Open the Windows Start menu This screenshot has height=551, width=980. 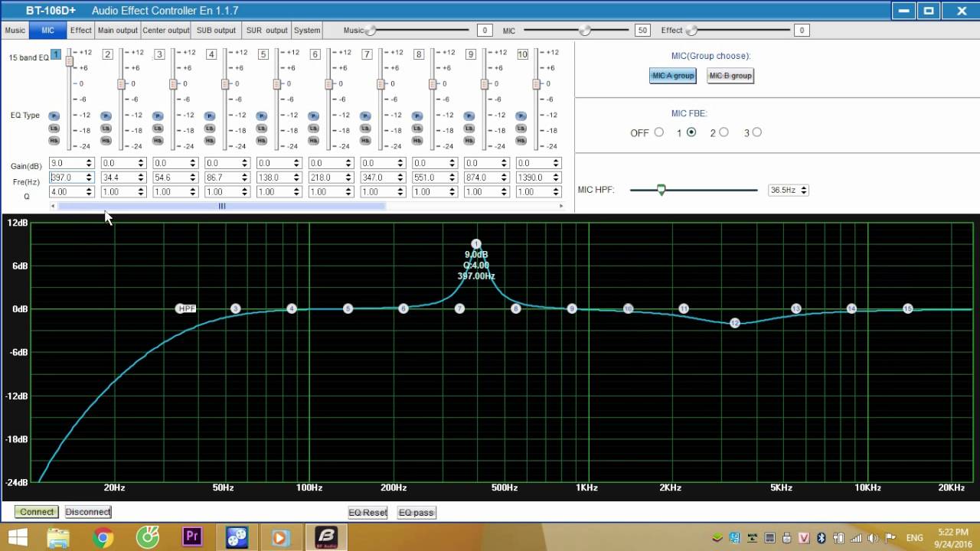pyautogui.click(x=18, y=537)
